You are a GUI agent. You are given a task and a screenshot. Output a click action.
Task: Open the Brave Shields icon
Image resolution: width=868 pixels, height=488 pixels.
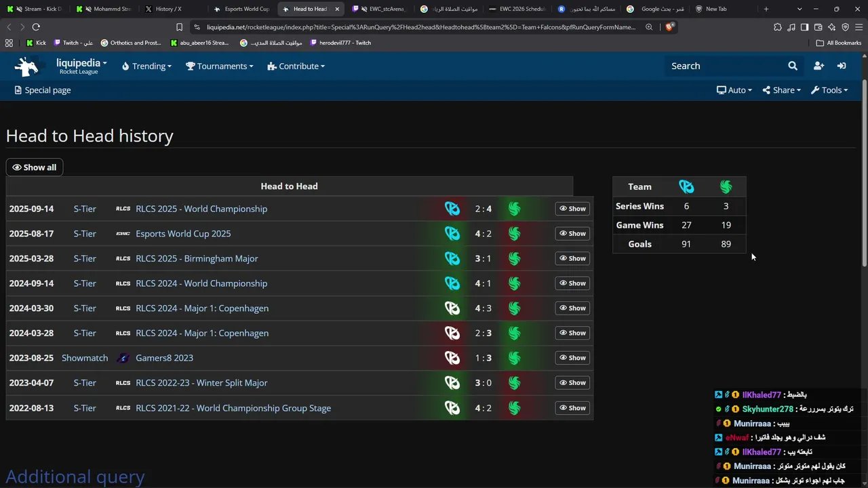[x=669, y=27]
